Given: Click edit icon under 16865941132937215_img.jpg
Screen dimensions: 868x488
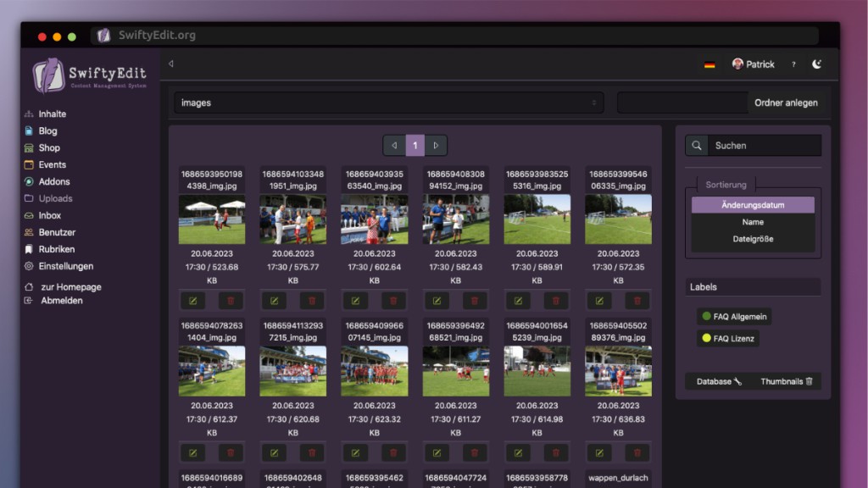Looking at the screenshot, I should coord(274,453).
